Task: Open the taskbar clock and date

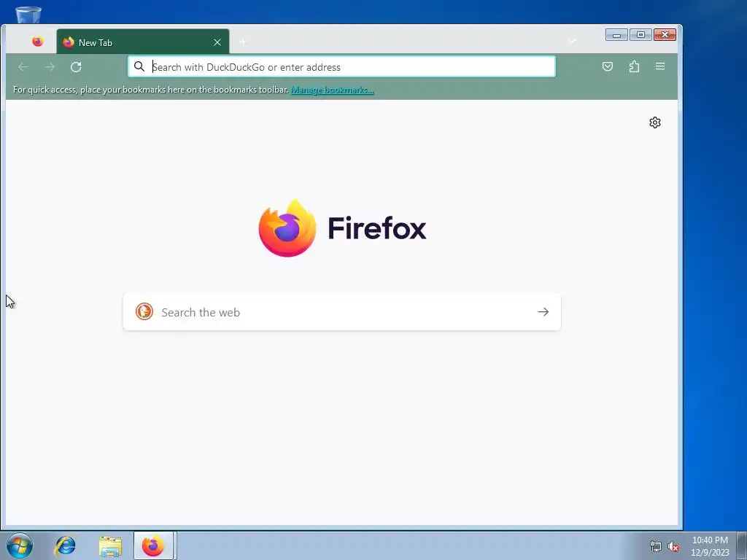Action: pos(710,546)
